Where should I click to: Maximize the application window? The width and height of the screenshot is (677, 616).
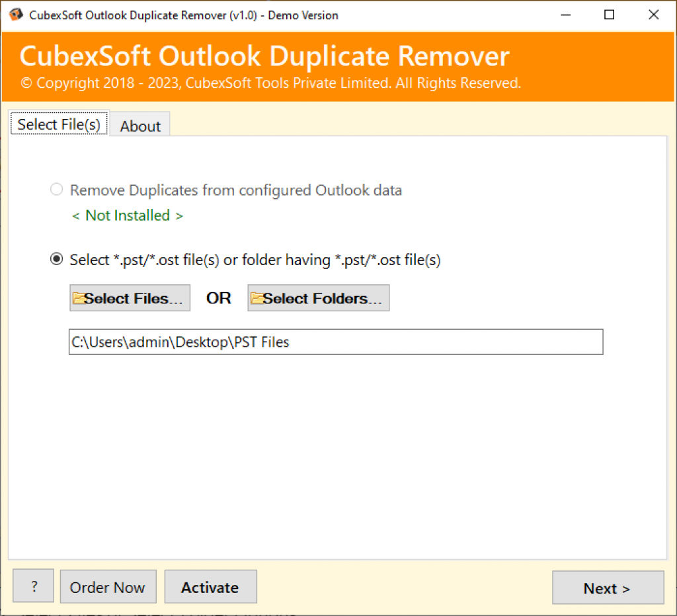(609, 15)
